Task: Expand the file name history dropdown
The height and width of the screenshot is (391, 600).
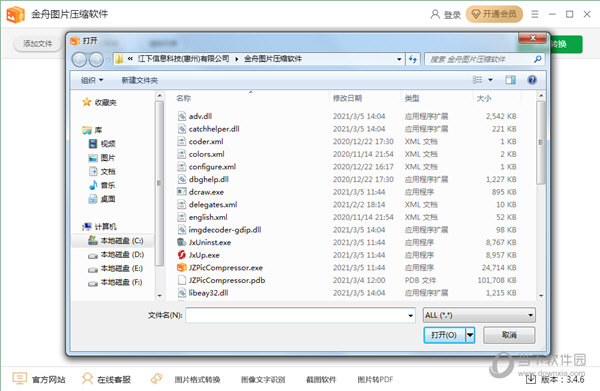Action: 410,315
